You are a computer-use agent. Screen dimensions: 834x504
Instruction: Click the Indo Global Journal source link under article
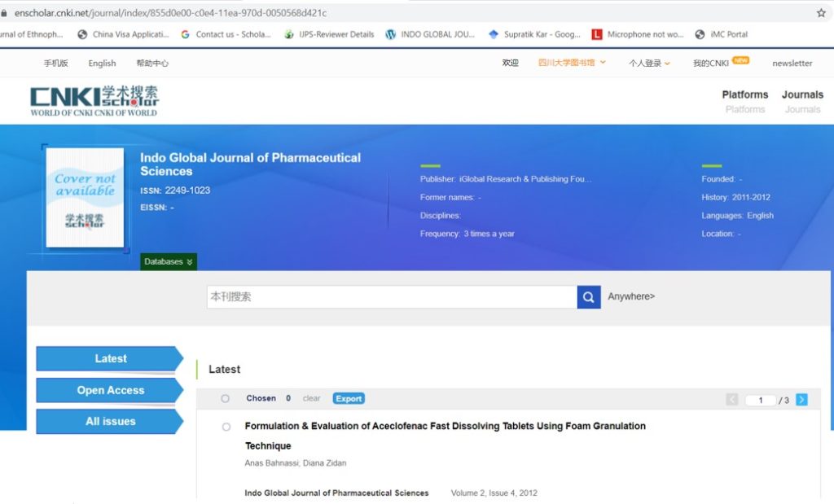click(336, 493)
